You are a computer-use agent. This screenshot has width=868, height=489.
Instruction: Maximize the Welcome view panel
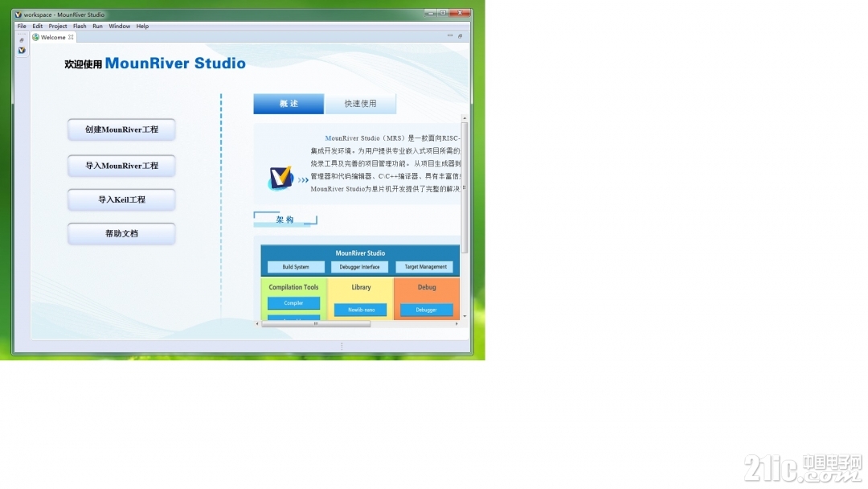click(x=460, y=36)
